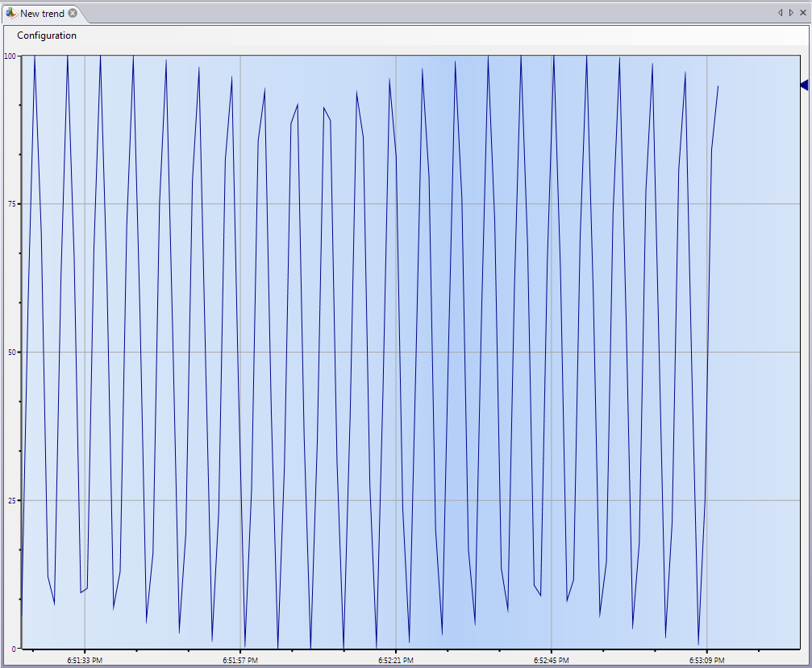Click the last data point of the trend line
This screenshot has height=668, width=812.
pyautogui.click(x=718, y=86)
